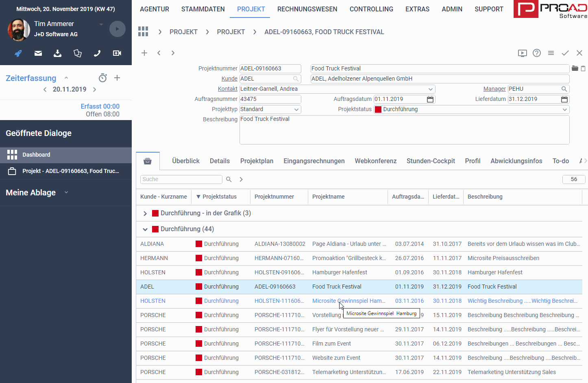Open the mail envelope icon
588x383 pixels.
tap(38, 53)
